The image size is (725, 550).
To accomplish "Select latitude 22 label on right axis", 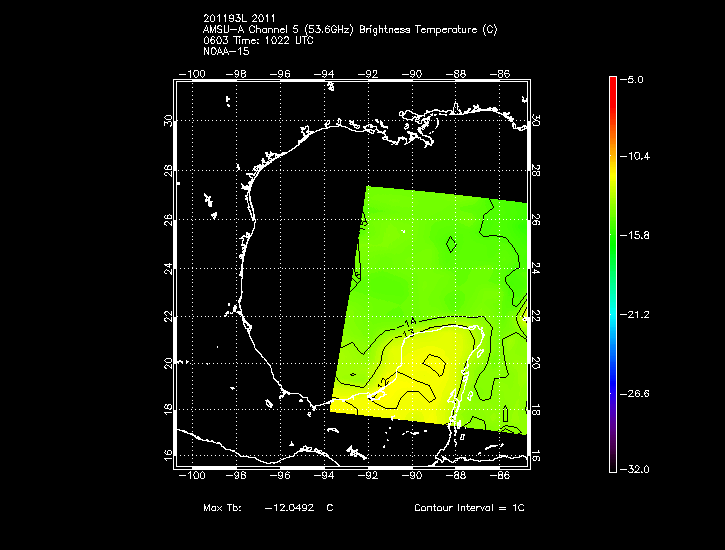I will [x=535, y=317].
